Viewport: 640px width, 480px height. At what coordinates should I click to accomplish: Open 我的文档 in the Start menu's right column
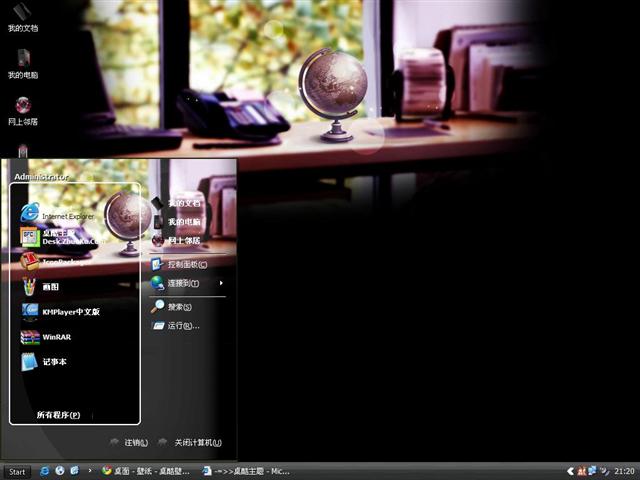[176, 203]
